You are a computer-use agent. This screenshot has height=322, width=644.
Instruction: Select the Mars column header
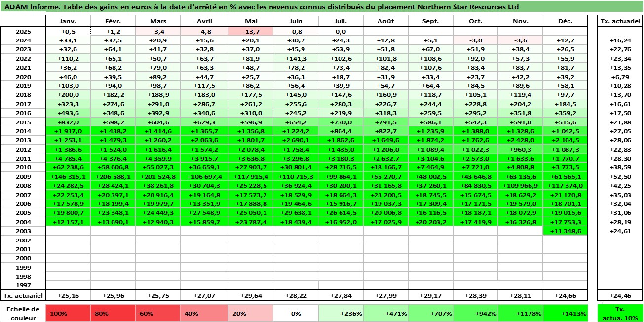(158, 21)
